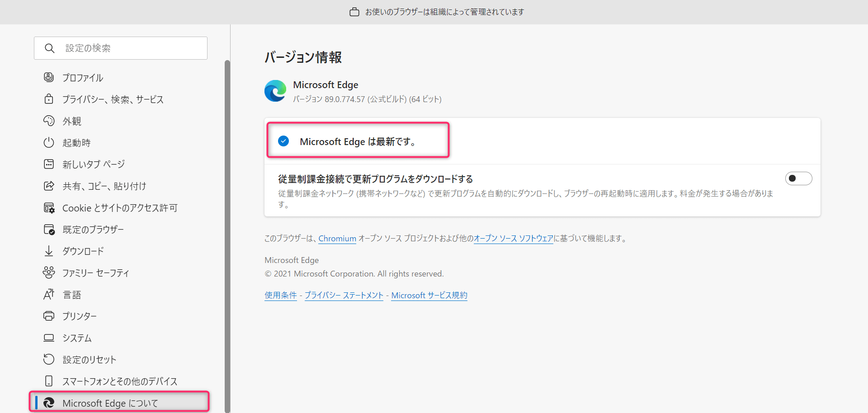Click the sidebar vertical scrollbar
Image resolution: width=868 pixels, height=413 pixels.
(x=227, y=226)
